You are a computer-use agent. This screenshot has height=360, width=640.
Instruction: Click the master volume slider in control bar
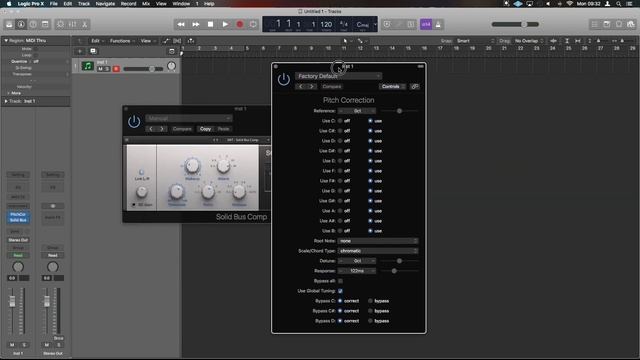click(515, 24)
